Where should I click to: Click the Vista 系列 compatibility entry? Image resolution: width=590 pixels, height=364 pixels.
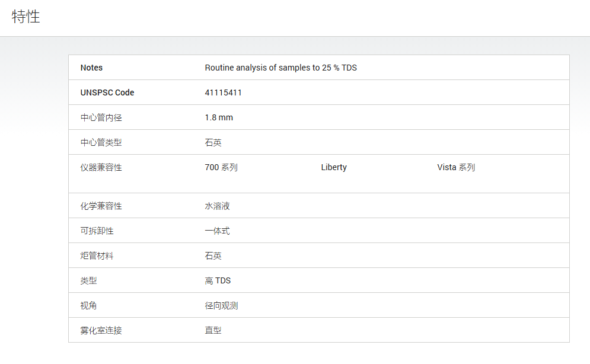(456, 167)
